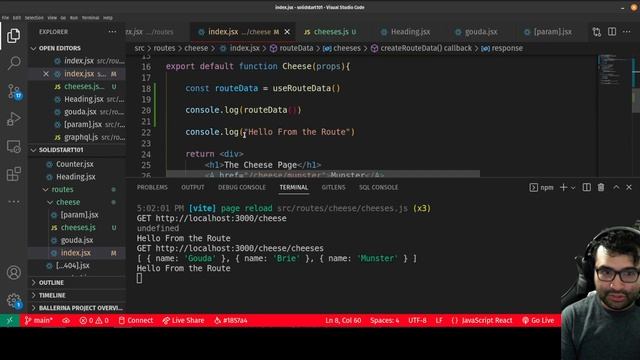
Task: Expand the Timeline section
Action: 76,295
